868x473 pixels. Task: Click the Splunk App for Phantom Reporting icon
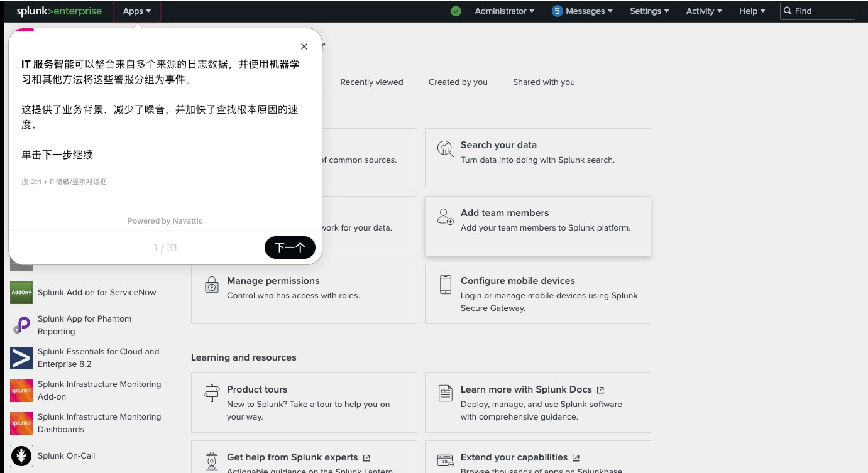(21, 325)
